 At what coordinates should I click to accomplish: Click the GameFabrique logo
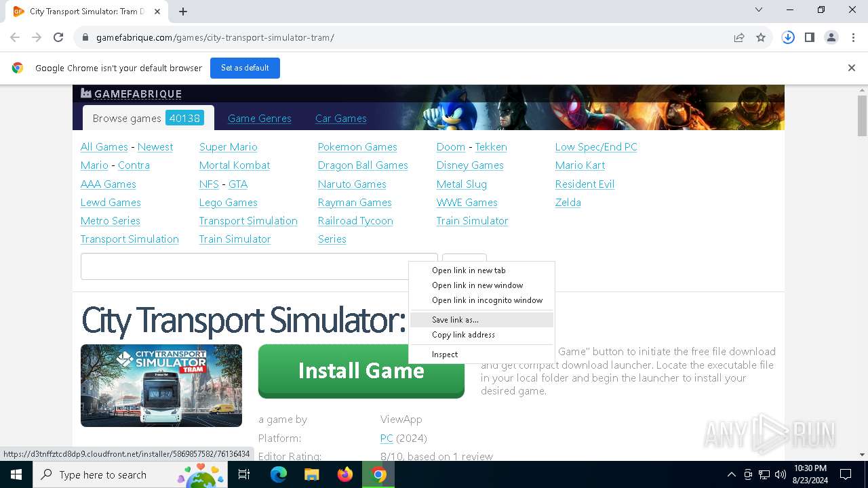coord(132,94)
